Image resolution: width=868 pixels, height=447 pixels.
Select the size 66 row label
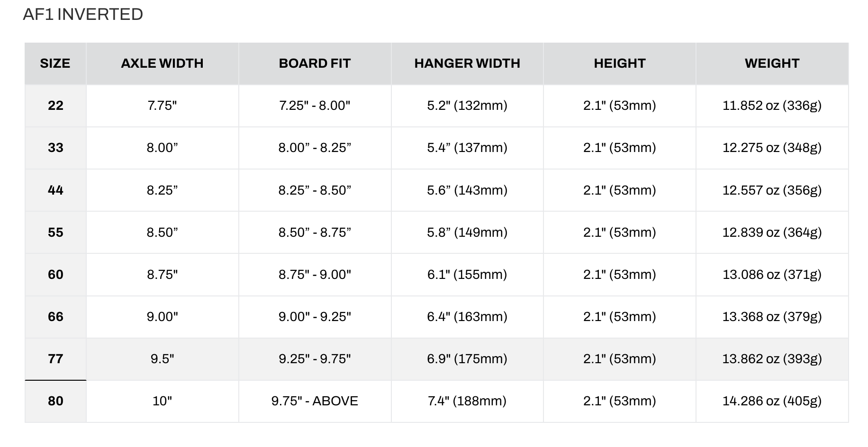pyautogui.click(x=55, y=317)
